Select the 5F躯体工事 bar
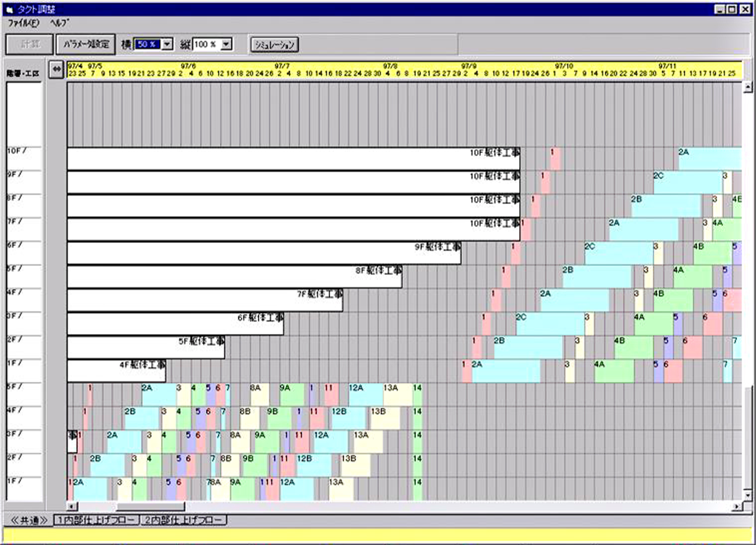This screenshot has width=756, height=545. [x=146, y=348]
